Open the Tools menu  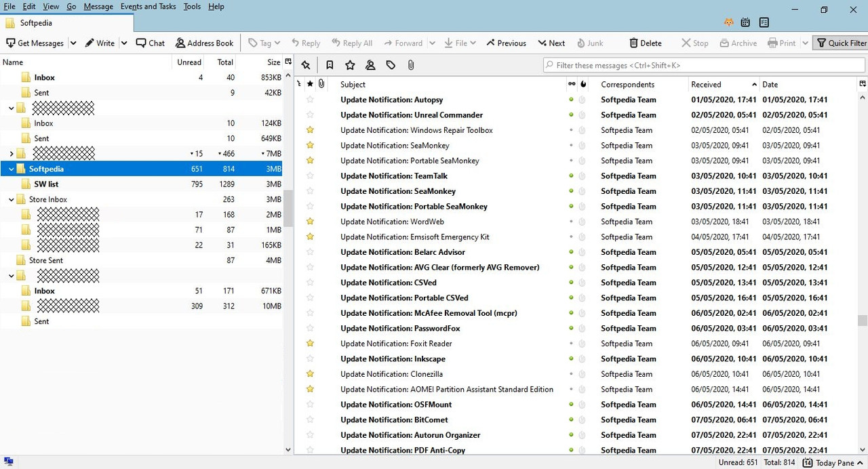192,7
